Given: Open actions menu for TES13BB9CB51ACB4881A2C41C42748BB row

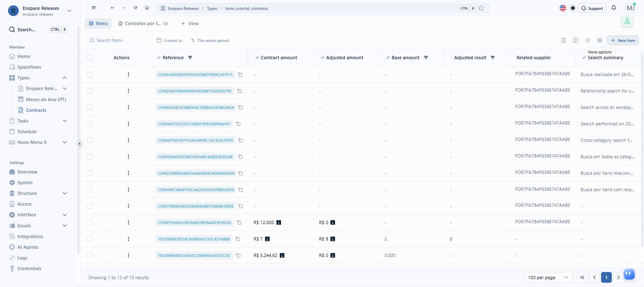Looking at the screenshot, I should coord(129,239).
